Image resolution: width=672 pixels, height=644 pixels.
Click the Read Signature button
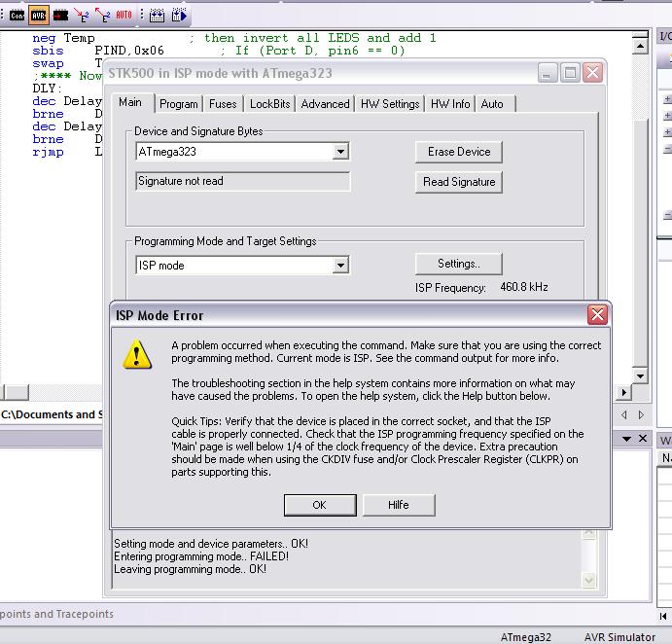[x=459, y=182]
